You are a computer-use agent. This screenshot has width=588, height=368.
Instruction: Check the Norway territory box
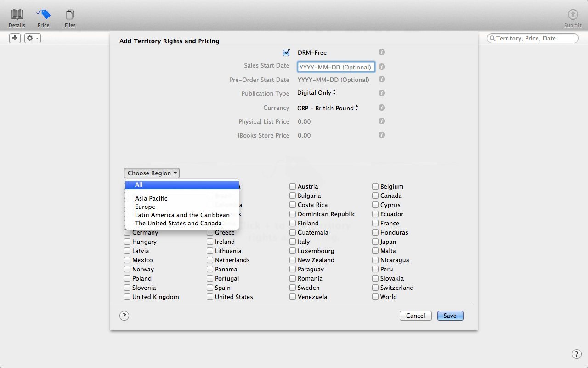(x=127, y=269)
